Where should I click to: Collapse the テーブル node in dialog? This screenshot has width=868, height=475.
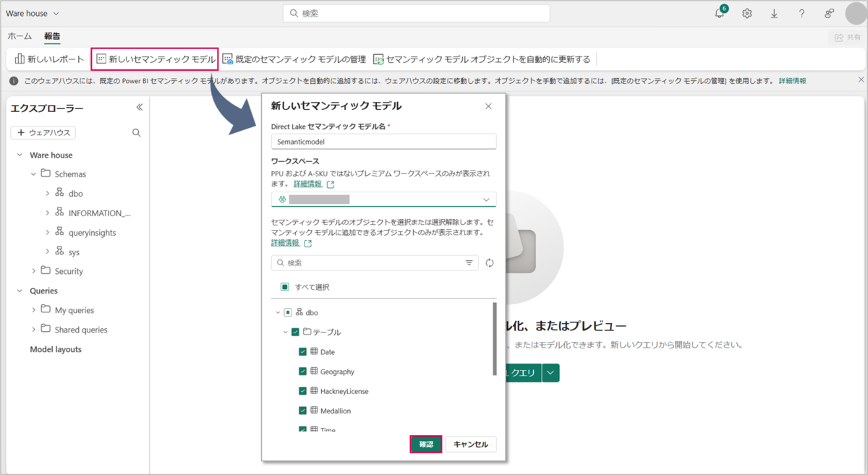pyautogui.click(x=285, y=332)
